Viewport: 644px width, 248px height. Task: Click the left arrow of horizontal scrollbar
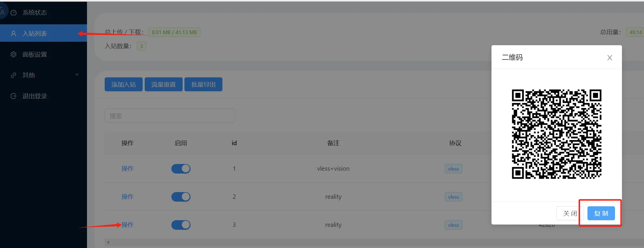(x=108, y=242)
